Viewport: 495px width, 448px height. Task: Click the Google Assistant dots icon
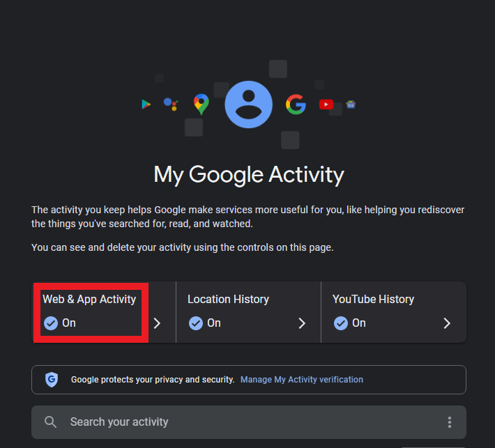coord(171,104)
